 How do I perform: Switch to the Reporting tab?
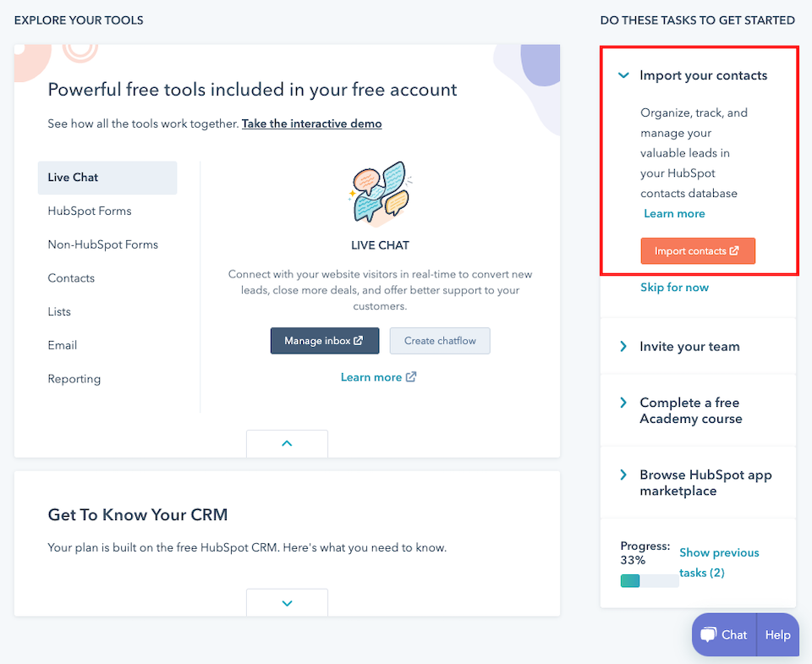[x=74, y=379]
